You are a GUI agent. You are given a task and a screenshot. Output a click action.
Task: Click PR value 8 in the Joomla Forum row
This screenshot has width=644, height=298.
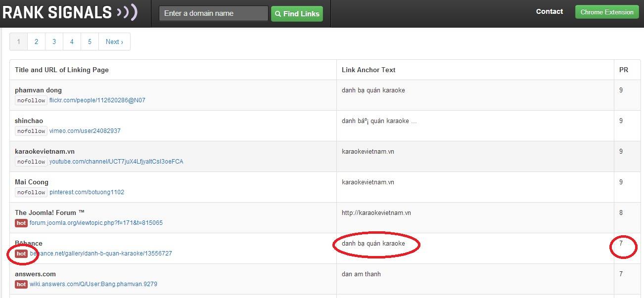click(x=621, y=213)
